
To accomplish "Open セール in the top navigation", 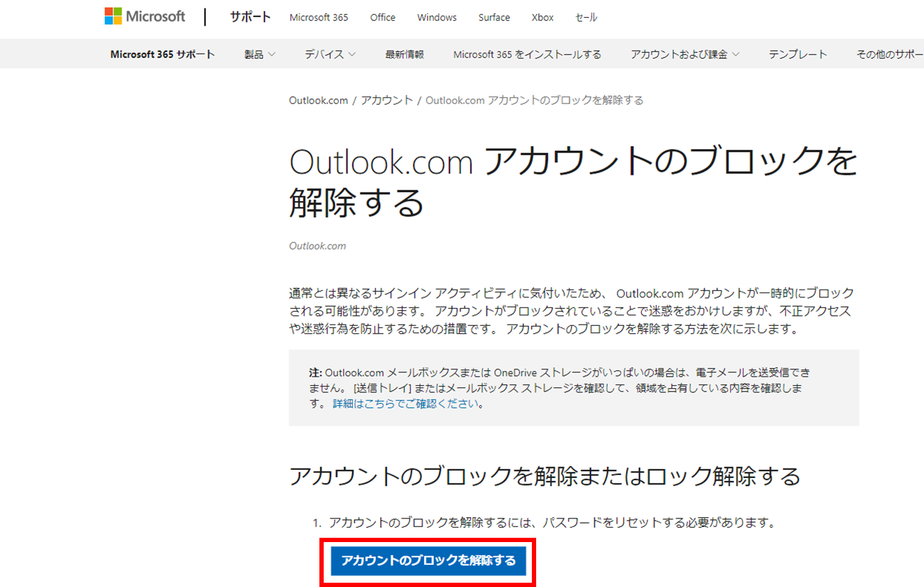I will point(586,18).
